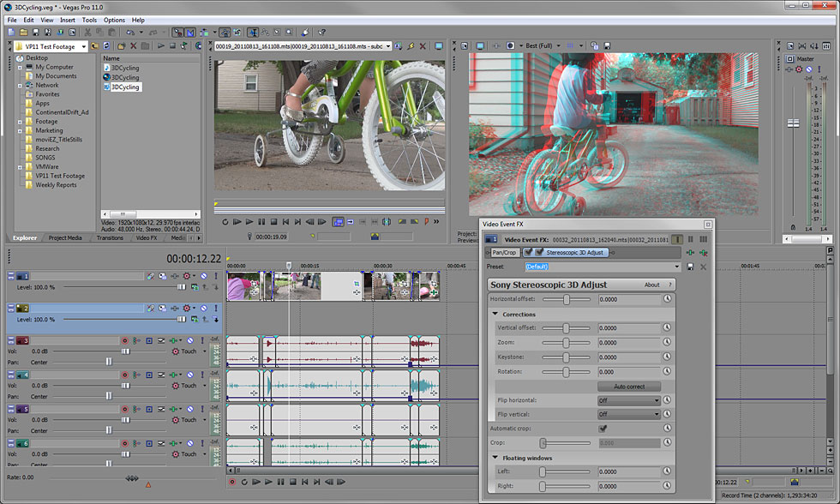Click Plug-In Chain add icon in Video Event FX
The width and height of the screenshot is (840, 504).
(691, 253)
